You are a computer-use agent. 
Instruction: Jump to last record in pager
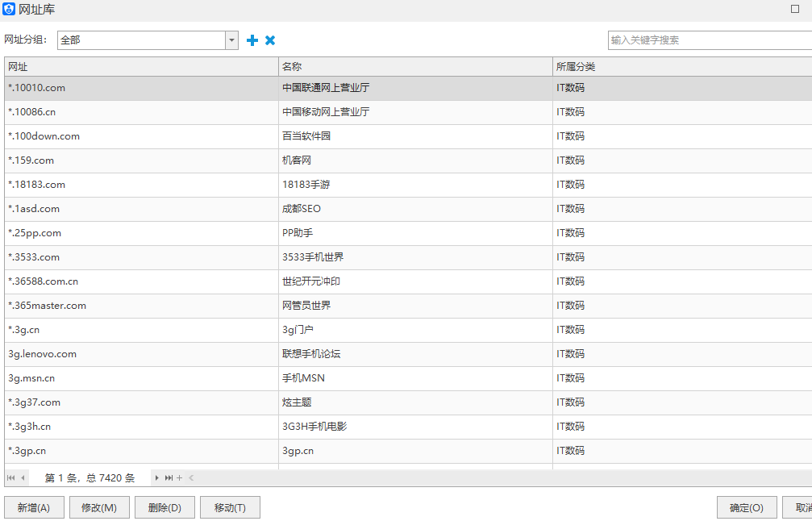pos(169,478)
